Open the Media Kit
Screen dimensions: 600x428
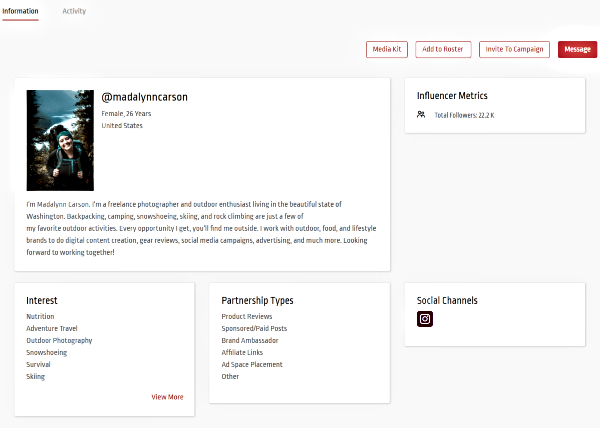point(387,49)
